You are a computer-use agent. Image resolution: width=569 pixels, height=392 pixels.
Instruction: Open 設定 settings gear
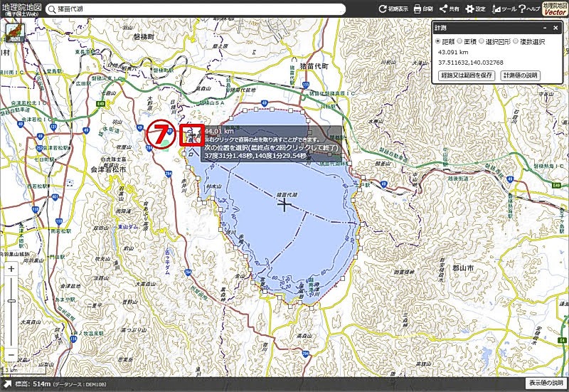tap(475, 9)
